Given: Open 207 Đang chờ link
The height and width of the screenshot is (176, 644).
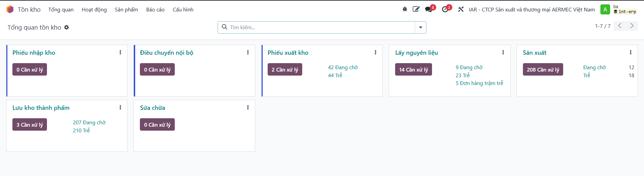Looking at the screenshot, I should 89,123.
